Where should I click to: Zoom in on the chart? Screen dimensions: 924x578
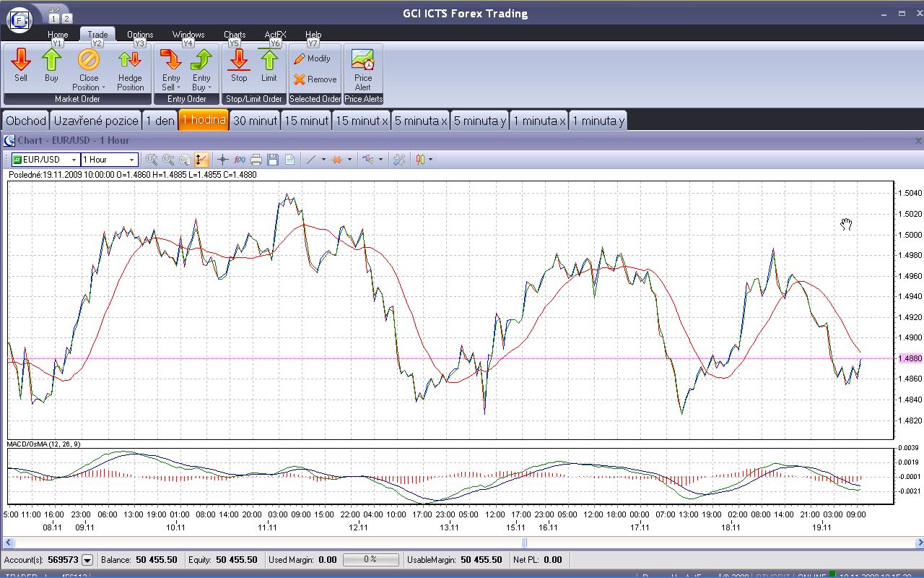pyautogui.click(x=152, y=160)
